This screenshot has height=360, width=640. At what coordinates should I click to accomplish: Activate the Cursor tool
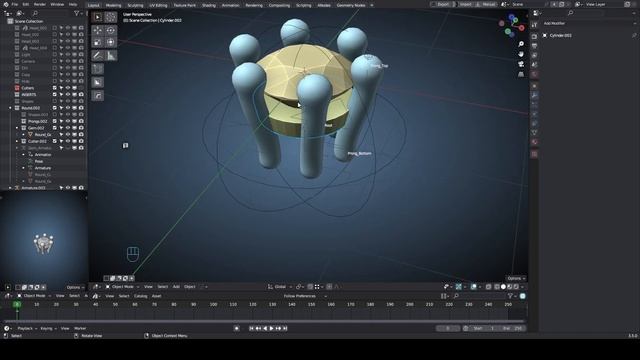[x=111, y=17]
